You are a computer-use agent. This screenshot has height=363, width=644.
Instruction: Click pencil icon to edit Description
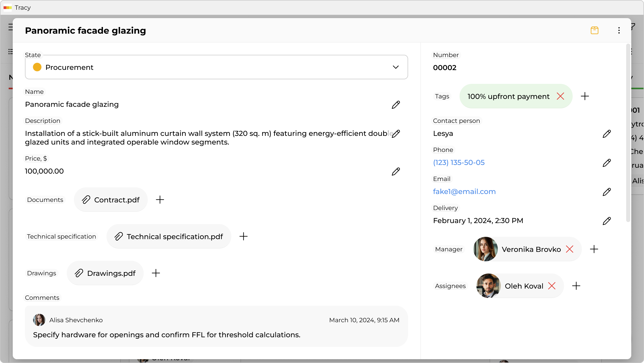(396, 134)
